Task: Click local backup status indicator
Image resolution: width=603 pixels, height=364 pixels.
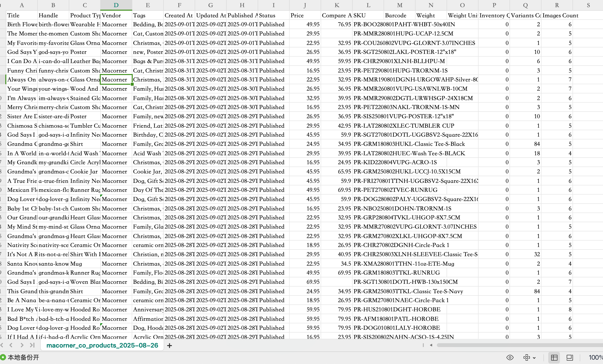Action: (20, 357)
